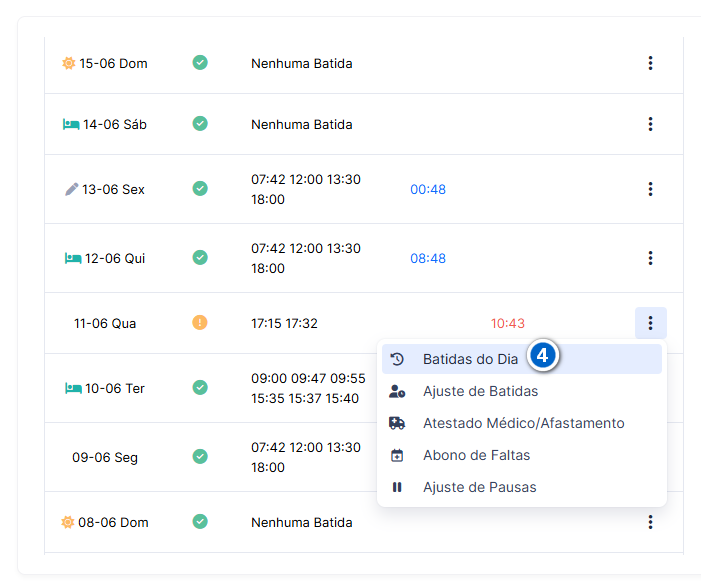This screenshot has width=701, height=581.
Task: Click the green check icon on 12-06 Qui
Action: pos(200,257)
